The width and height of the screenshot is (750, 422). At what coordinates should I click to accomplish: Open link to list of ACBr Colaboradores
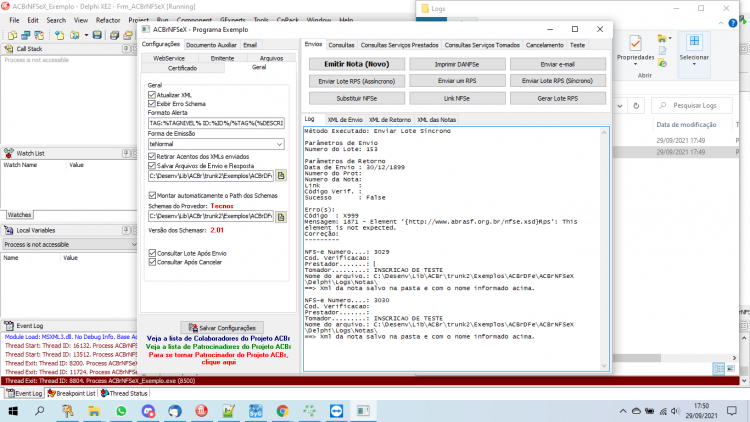[218, 338]
